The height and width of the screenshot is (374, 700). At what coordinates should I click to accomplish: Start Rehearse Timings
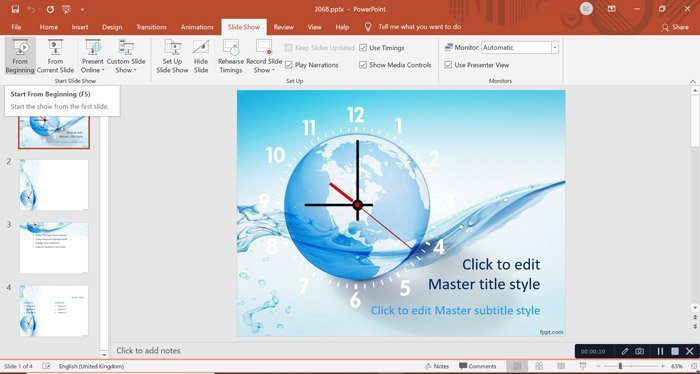[x=231, y=56]
